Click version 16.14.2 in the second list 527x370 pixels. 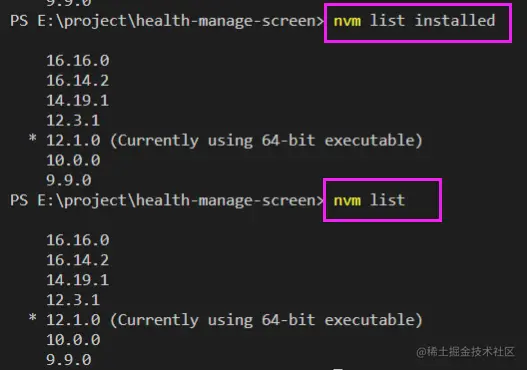pyautogui.click(x=78, y=260)
